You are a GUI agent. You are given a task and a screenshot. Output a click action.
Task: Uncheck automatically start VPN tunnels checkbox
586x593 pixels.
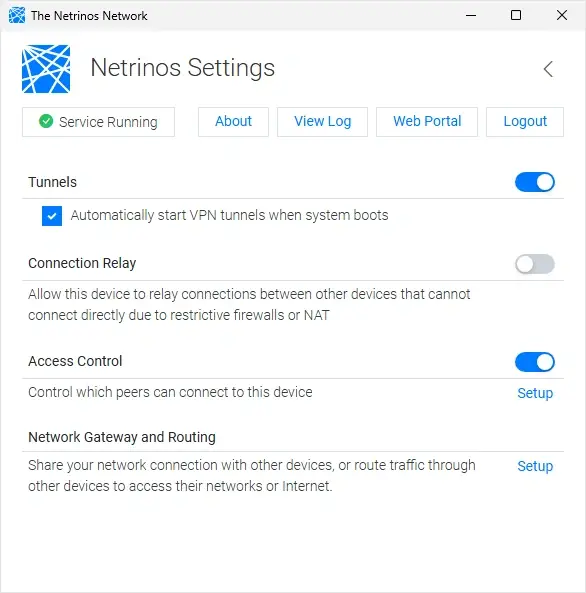[x=52, y=216]
